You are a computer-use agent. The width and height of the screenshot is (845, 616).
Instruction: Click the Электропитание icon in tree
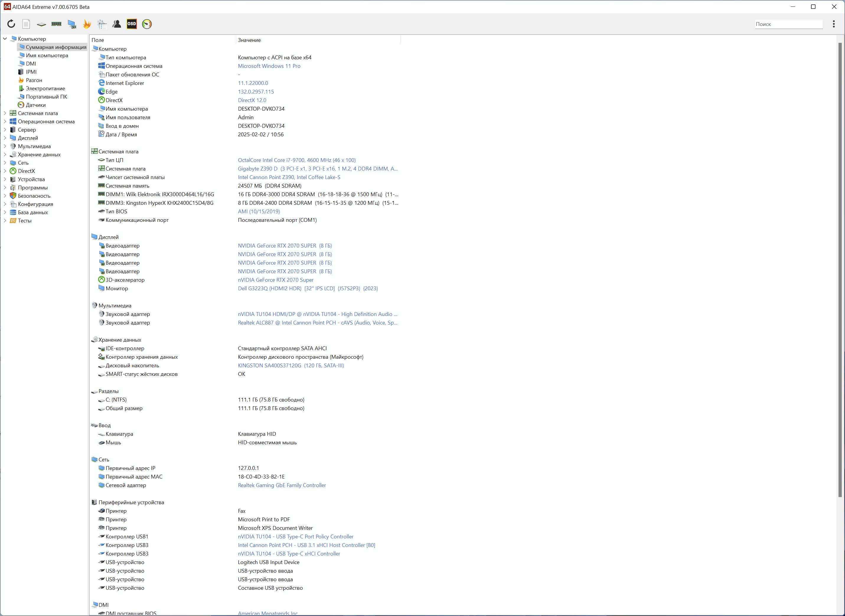21,89
